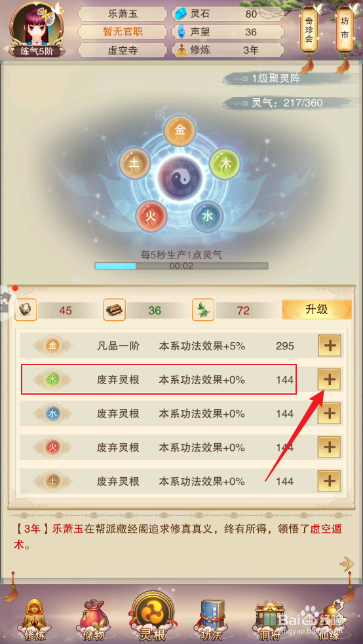Tap the 土 earth element orb

135,164
